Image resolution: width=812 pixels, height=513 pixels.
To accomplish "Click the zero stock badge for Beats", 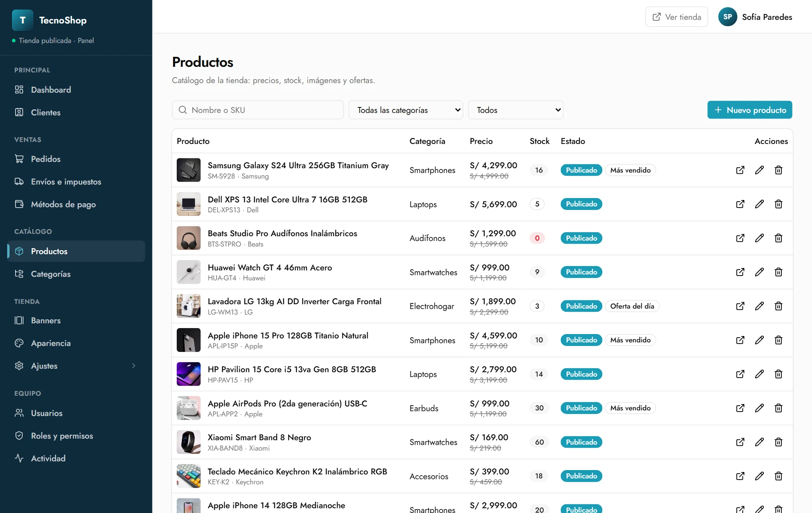I will [537, 238].
